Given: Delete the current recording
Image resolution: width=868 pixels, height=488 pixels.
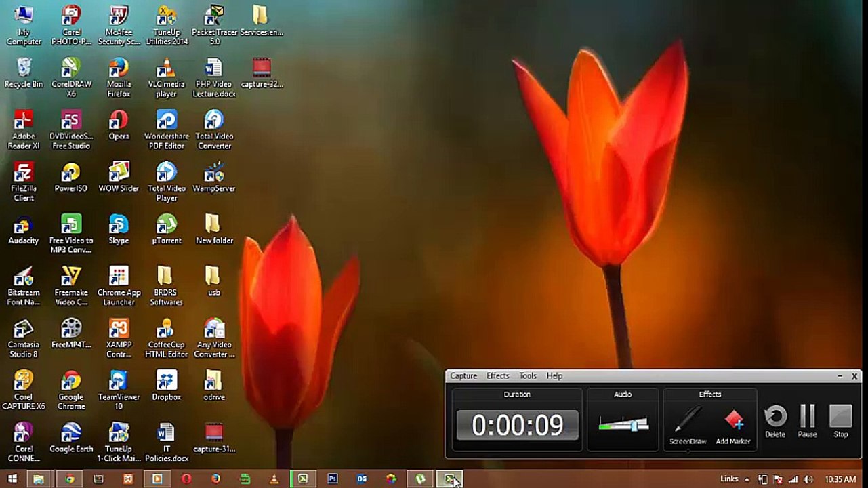Looking at the screenshot, I should click(775, 421).
